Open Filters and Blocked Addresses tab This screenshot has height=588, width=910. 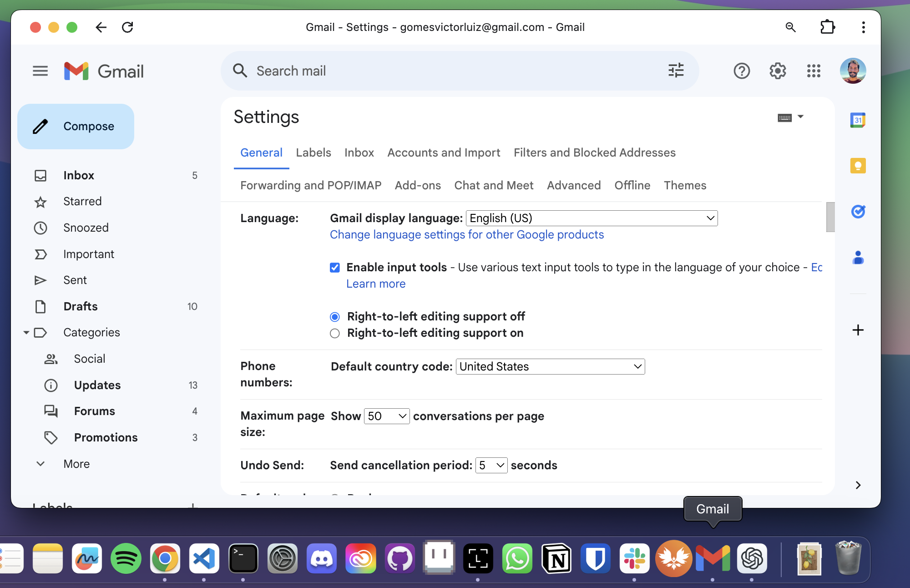595,153
